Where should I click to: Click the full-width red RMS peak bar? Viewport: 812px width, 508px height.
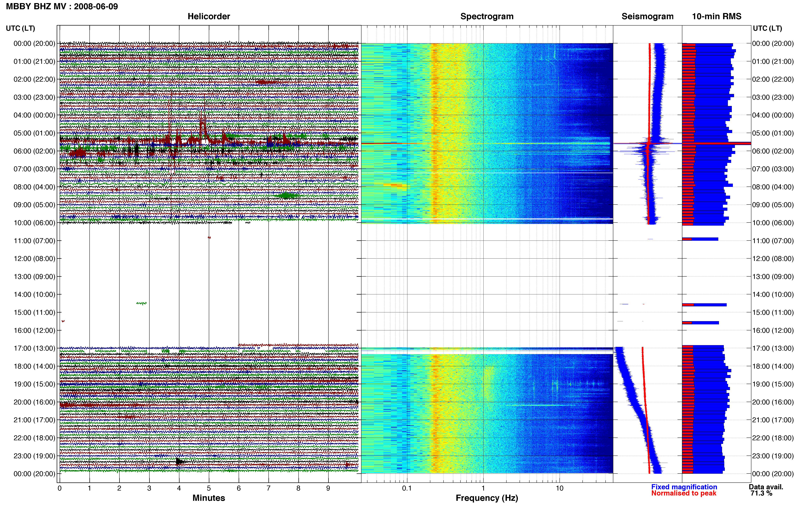click(x=716, y=144)
